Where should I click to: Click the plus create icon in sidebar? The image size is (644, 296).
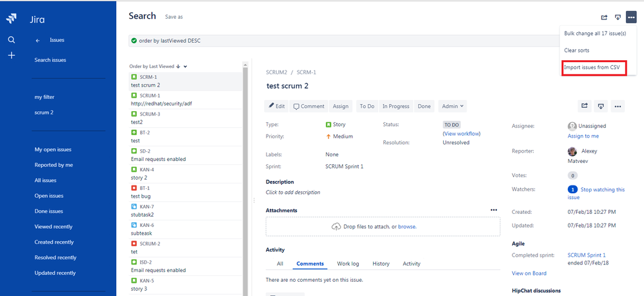click(12, 56)
